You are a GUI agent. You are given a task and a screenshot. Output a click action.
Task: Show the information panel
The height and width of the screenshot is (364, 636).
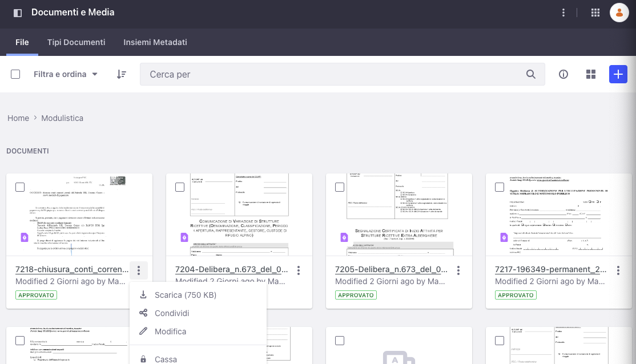click(x=563, y=74)
